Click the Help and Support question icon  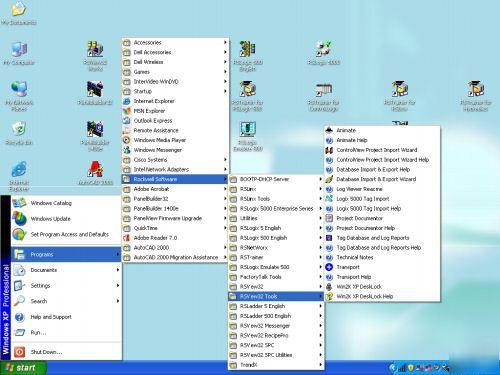[19, 317]
